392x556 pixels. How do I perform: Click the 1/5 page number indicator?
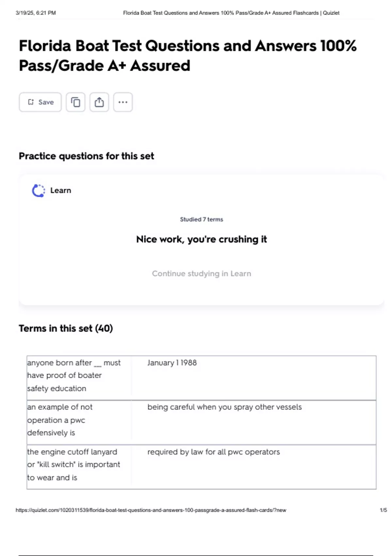(x=383, y=510)
